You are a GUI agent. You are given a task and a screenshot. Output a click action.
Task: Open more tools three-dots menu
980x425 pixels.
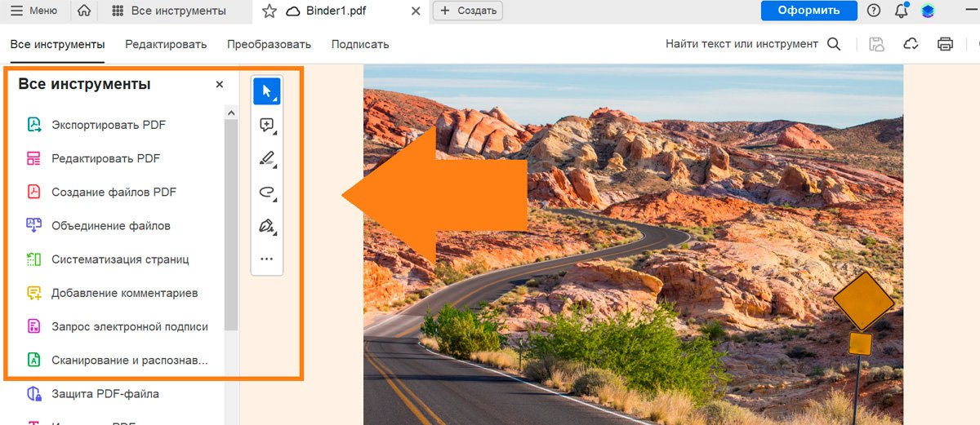pos(267,259)
